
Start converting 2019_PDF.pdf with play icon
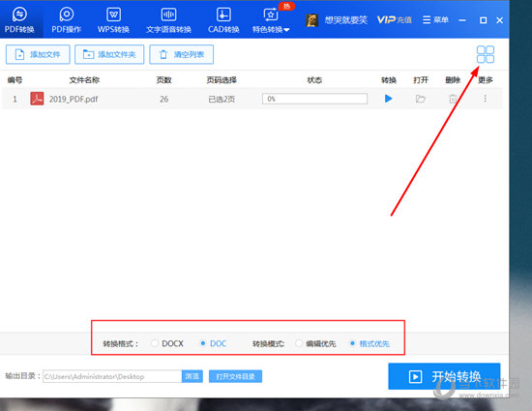click(389, 99)
